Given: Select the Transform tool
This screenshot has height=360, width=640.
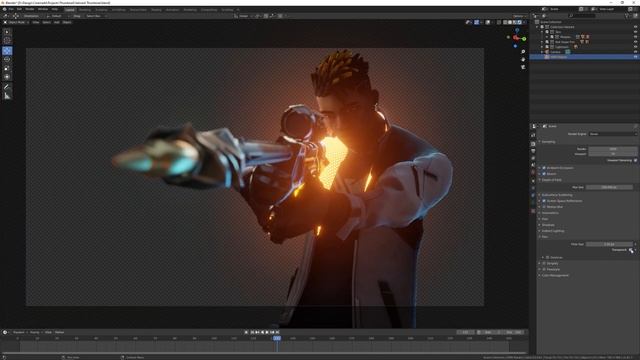Looking at the screenshot, I should pos(7,77).
